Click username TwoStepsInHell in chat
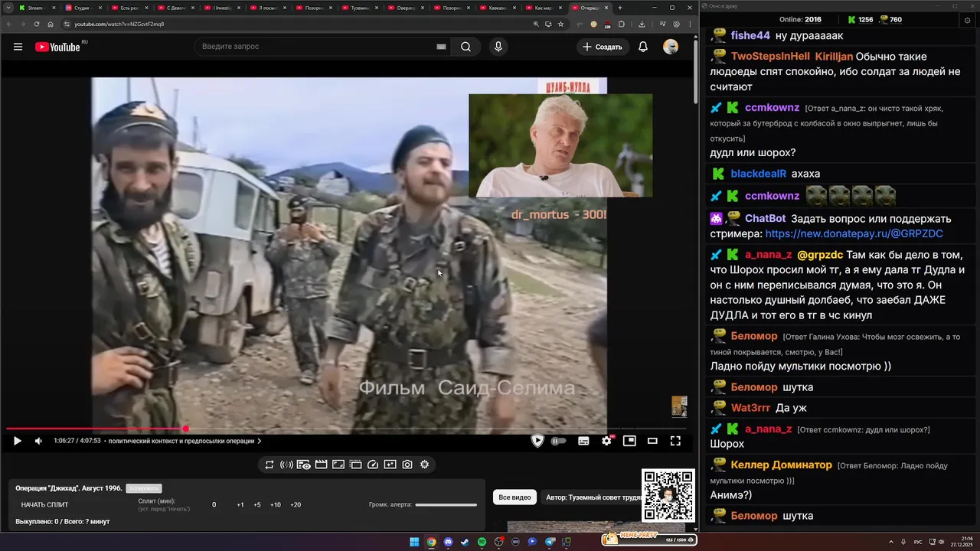This screenshot has width=980, height=551. pos(770,57)
